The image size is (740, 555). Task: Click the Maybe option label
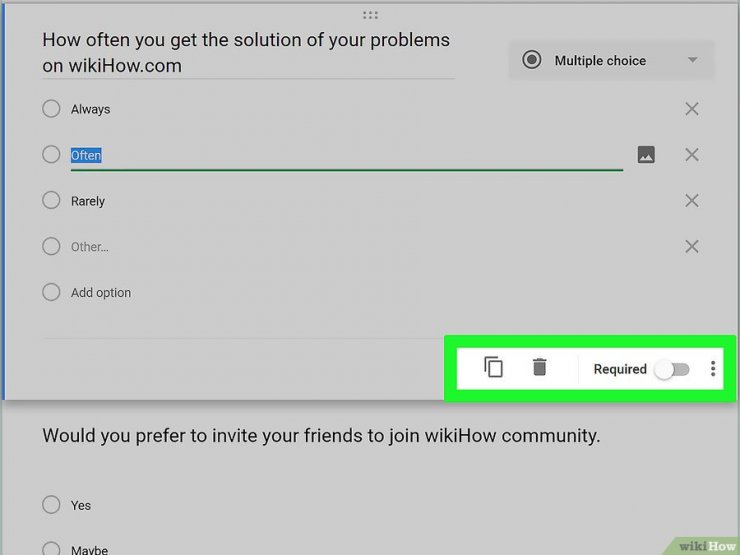point(90,550)
